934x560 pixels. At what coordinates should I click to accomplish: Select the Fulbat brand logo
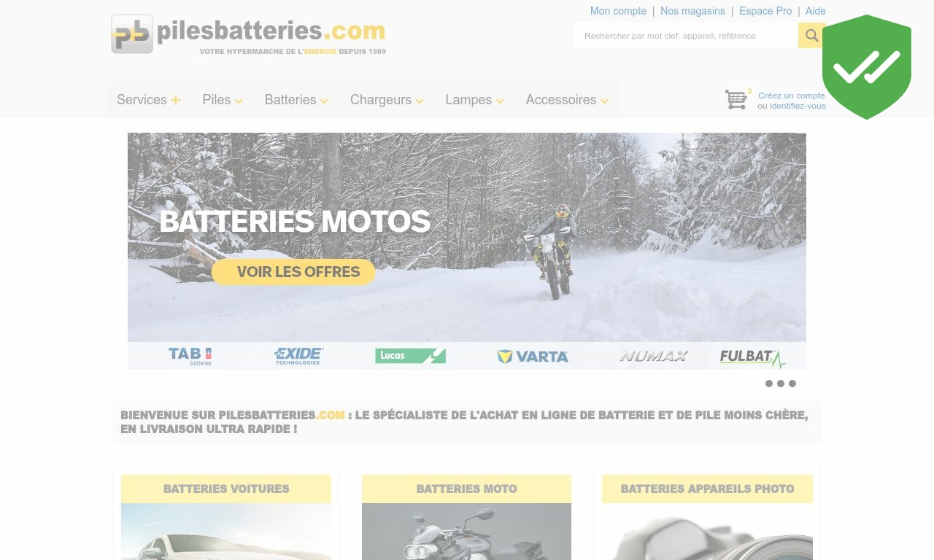(x=752, y=357)
